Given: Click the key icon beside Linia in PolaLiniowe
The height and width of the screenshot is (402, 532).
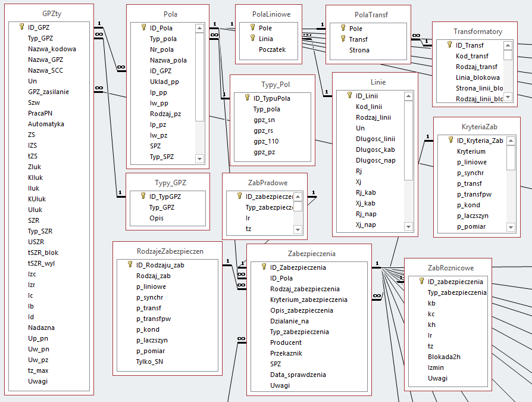Looking at the screenshot, I should (253, 38).
